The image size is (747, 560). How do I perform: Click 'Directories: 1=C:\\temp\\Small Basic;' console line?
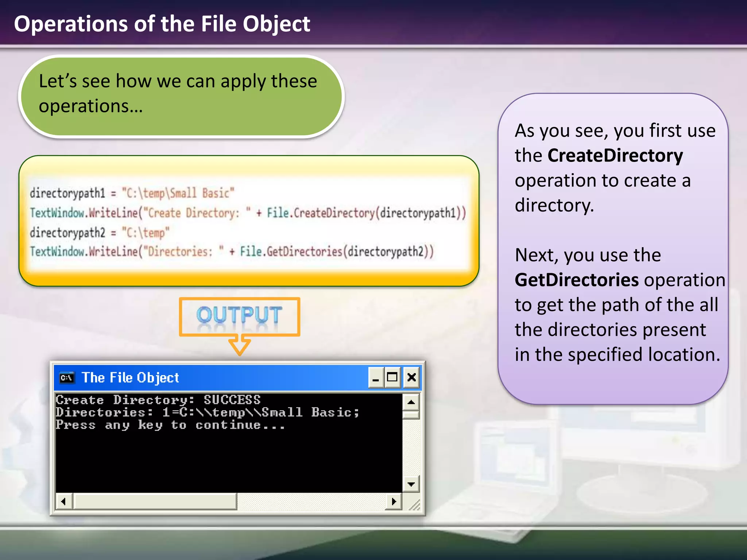208,412
